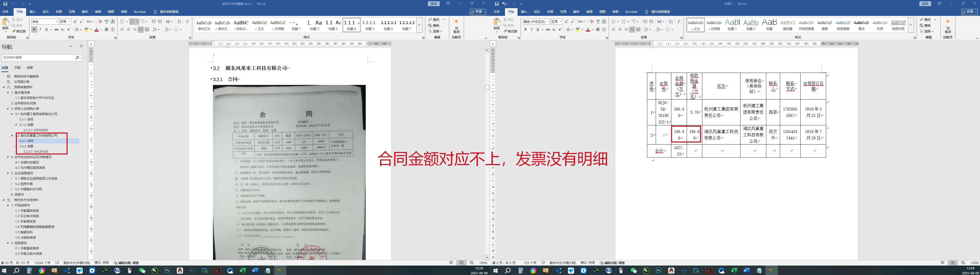
Task: Toggle character shading in the left Word window
Action: [x=106, y=29]
